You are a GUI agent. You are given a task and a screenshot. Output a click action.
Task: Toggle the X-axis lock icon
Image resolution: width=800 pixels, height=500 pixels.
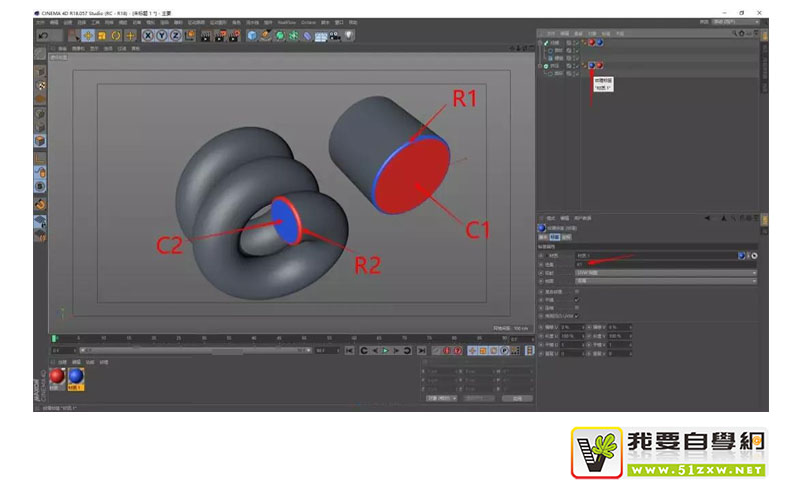click(148, 36)
